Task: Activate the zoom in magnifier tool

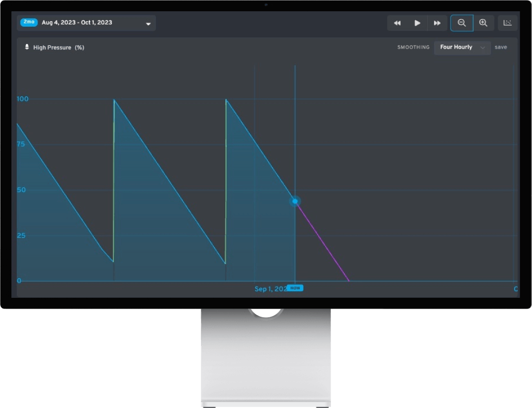Action: tap(483, 23)
